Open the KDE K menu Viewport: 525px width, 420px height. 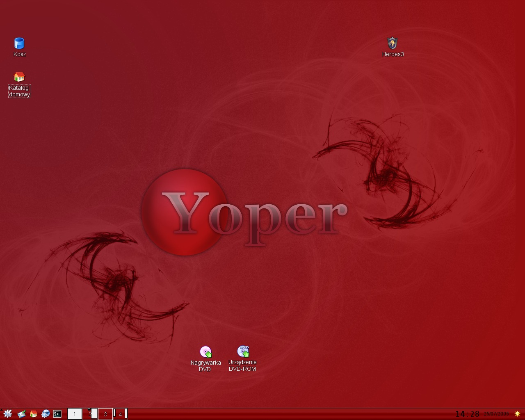8,414
